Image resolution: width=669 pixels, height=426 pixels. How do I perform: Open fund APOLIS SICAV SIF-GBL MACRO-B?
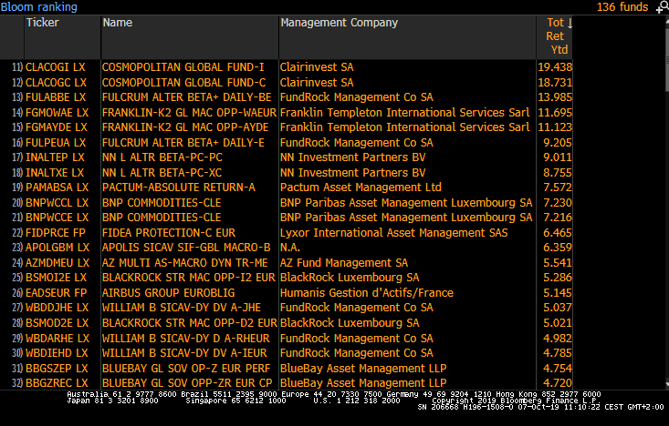click(186, 248)
